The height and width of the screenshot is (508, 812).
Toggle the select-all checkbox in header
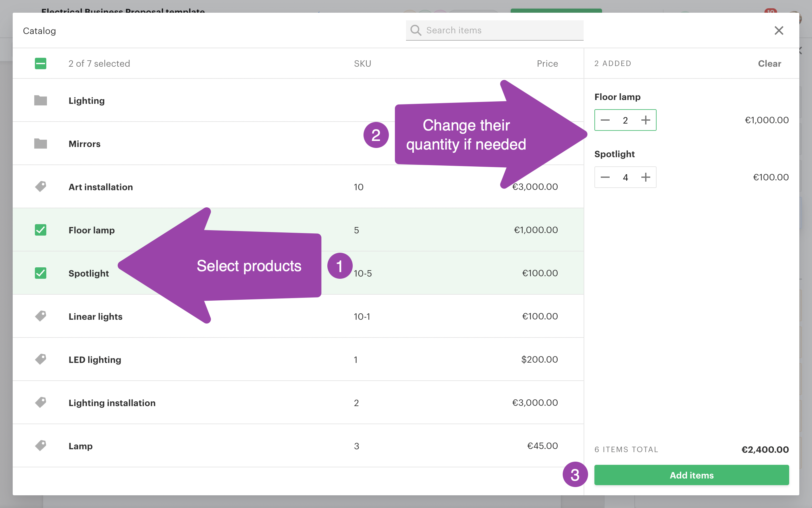click(41, 63)
